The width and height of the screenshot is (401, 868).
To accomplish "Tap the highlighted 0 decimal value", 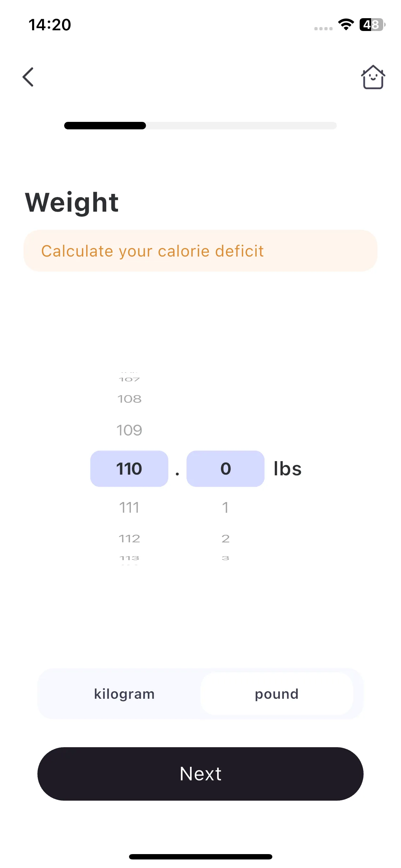I will (x=225, y=469).
